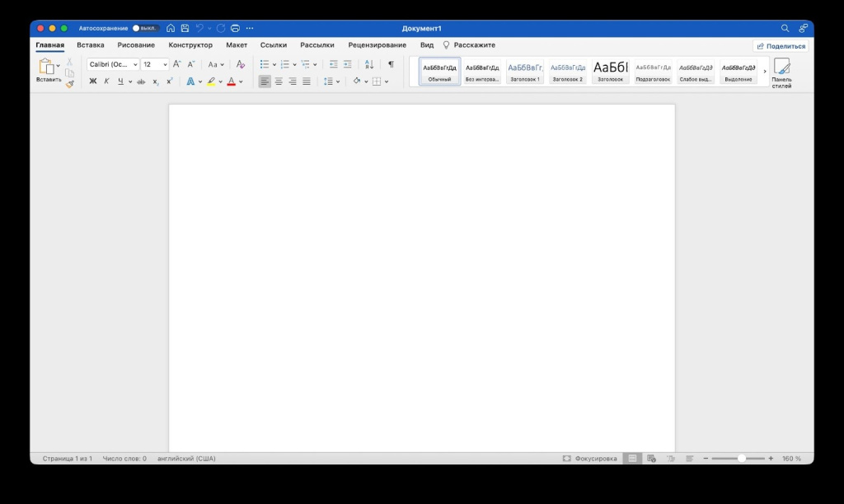This screenshot has width=844, height=504.
Task: Toggle the Автосохранение switch
Action: pyautogui.click(x=145, y=28)
